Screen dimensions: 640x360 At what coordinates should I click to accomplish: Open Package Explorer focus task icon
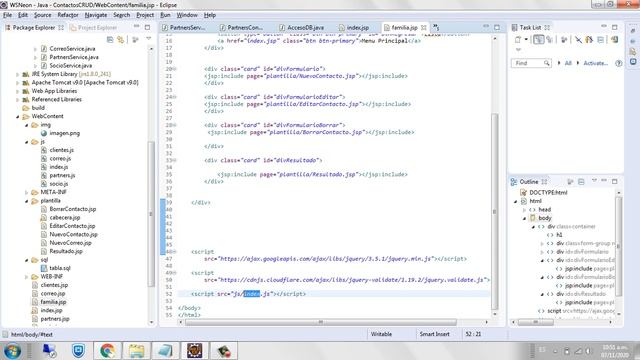(135, 40)
